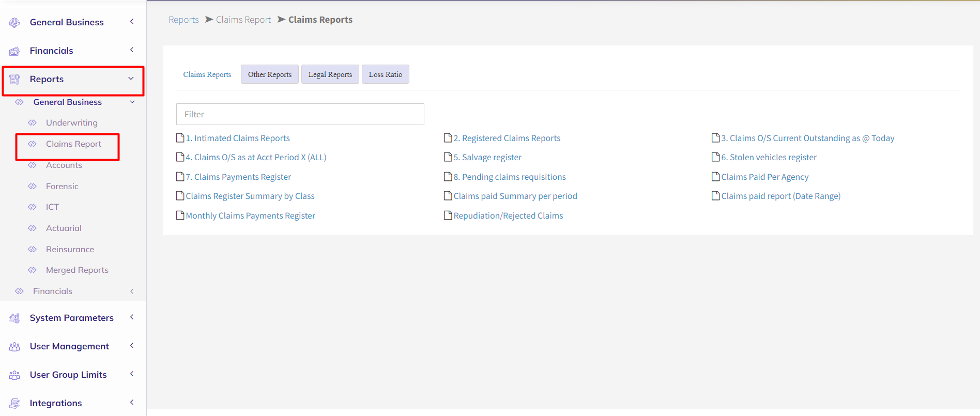The width and height of the screenshot is (980, 416).
Task: Click document icon beside Salvage register
Action: pos(448,157)
